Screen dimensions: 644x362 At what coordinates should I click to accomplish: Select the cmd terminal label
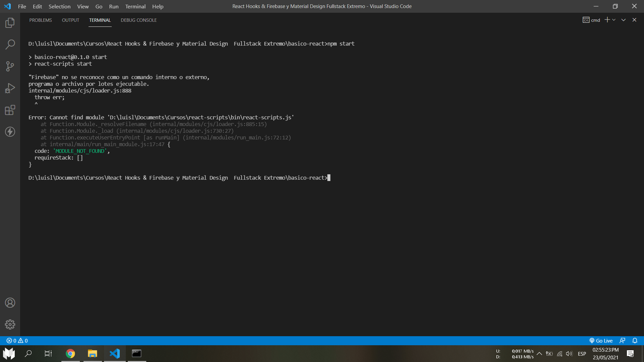(x=591, y=20)
